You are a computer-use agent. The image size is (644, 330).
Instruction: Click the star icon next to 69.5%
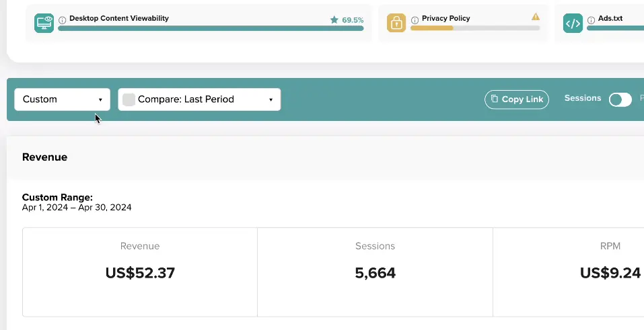pos(334,19)
